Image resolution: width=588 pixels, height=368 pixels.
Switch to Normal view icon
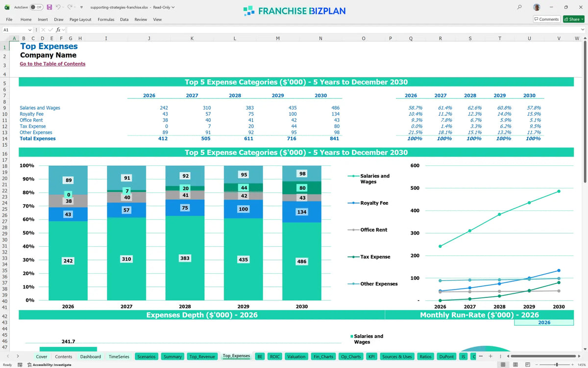tap(503, 365)
